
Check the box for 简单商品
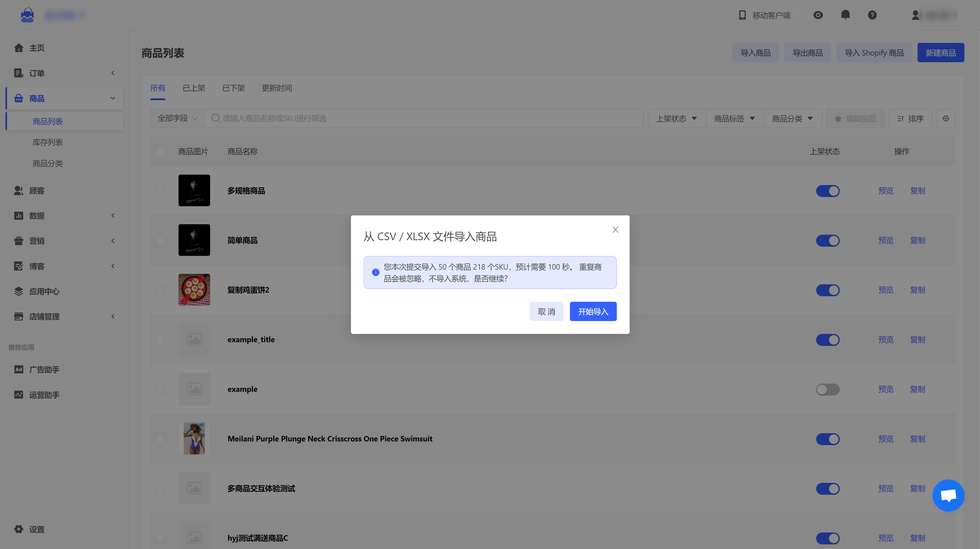click(x=160, y=240)
